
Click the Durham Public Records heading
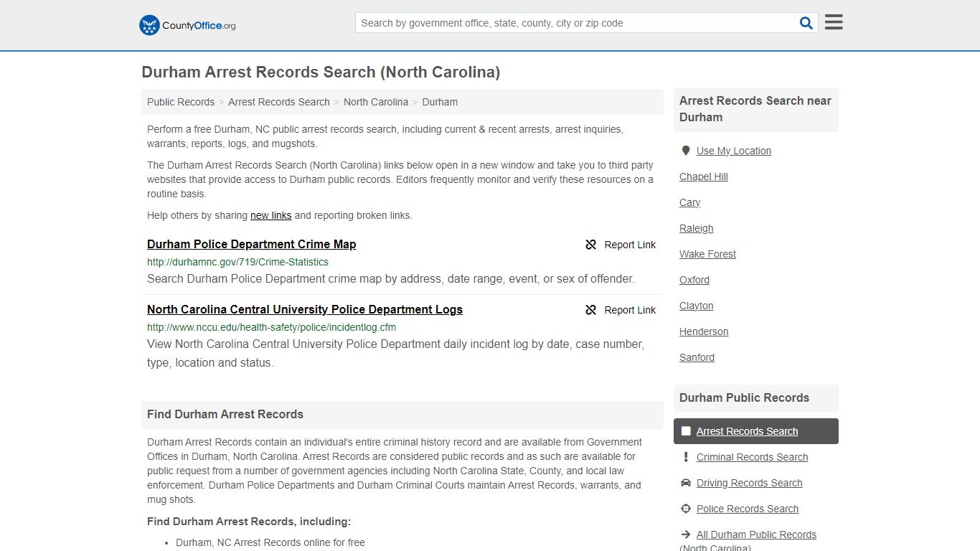click(744, 397)
